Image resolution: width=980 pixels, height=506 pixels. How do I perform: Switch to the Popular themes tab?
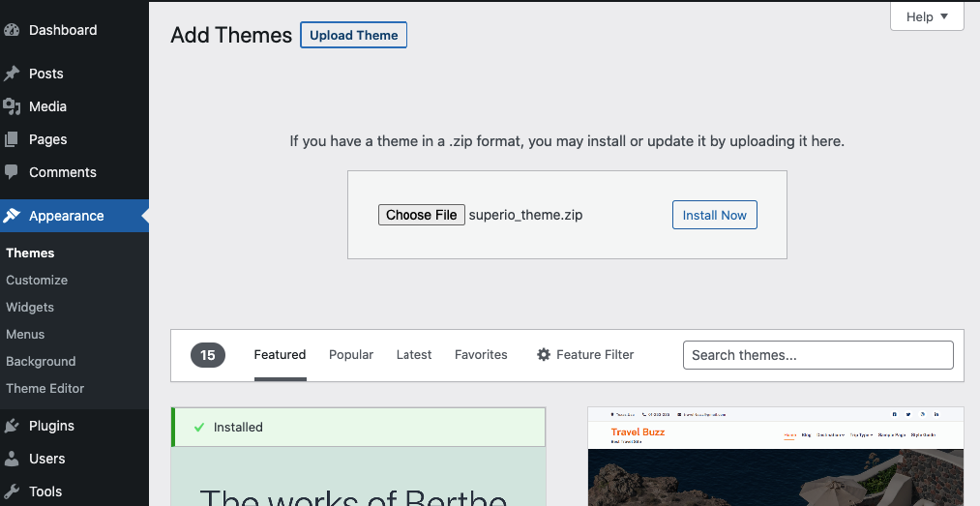(351, 355)
